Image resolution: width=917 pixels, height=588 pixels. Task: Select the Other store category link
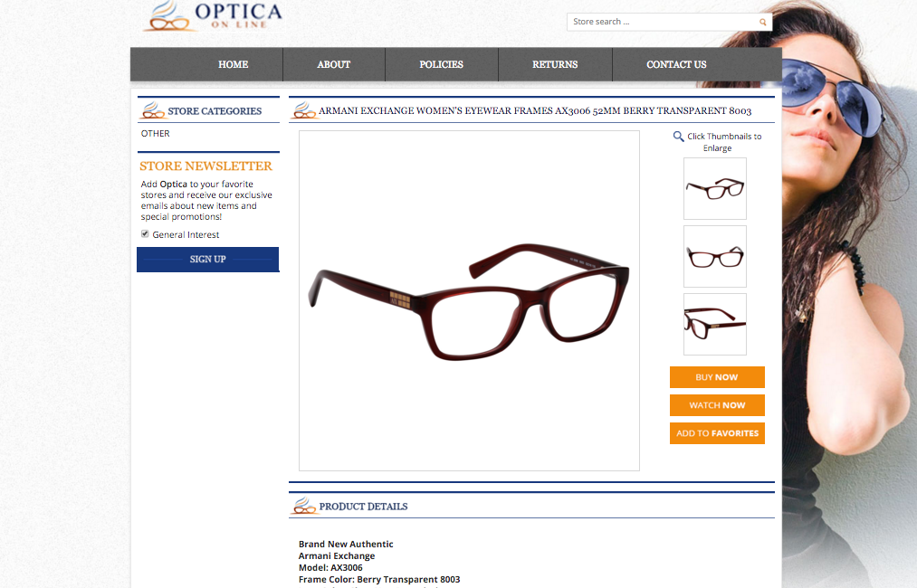(156, 133)
